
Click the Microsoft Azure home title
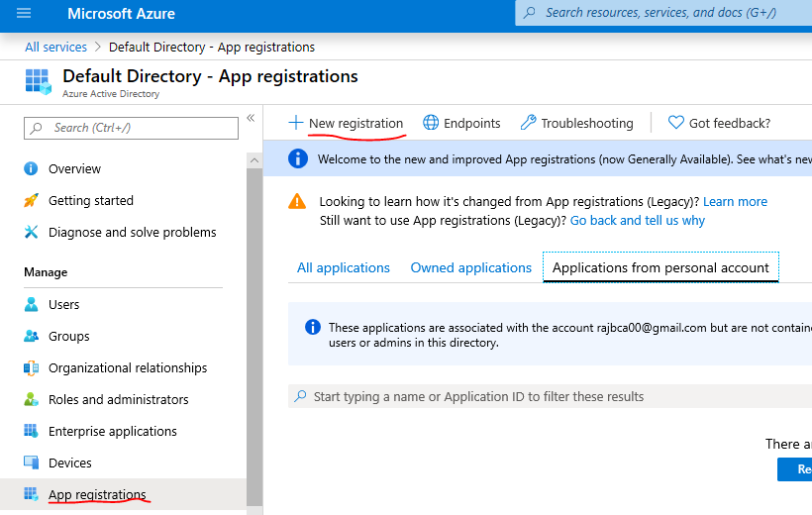click(121, 14)
